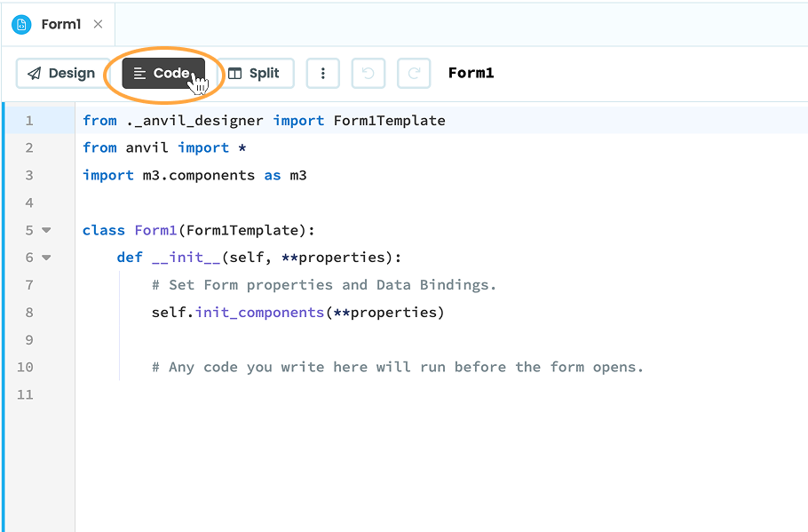Select the Code view button
Image resolution: width=808 pixels, height=532 pixels.
(162, 74)
